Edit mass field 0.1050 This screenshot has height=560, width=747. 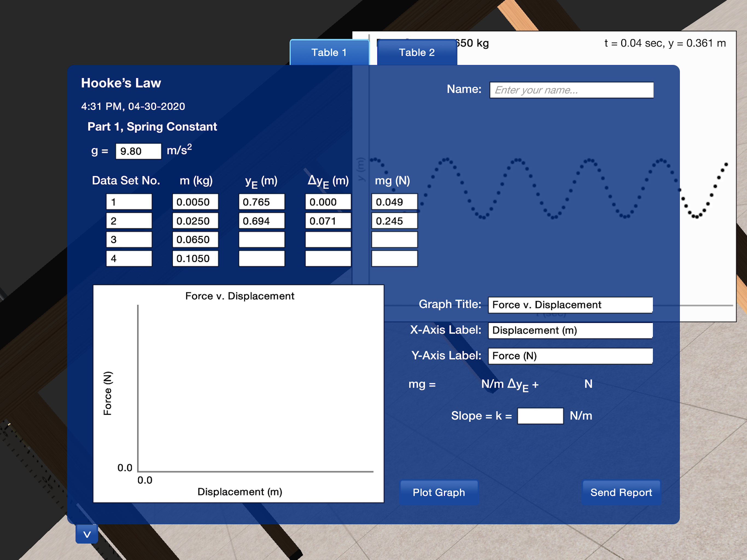coord(195,258)
